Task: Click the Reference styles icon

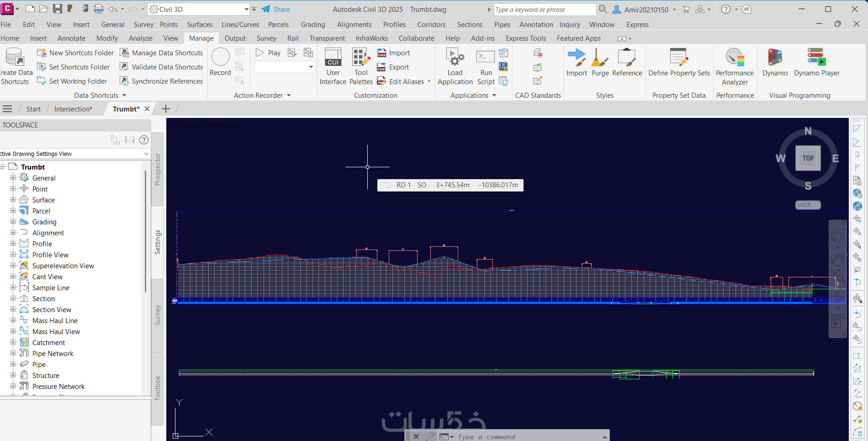Action: [627, 58]
